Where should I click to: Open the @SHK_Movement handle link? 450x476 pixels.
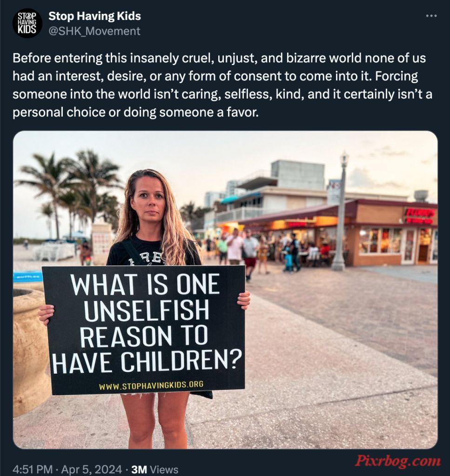coord(94,31)
